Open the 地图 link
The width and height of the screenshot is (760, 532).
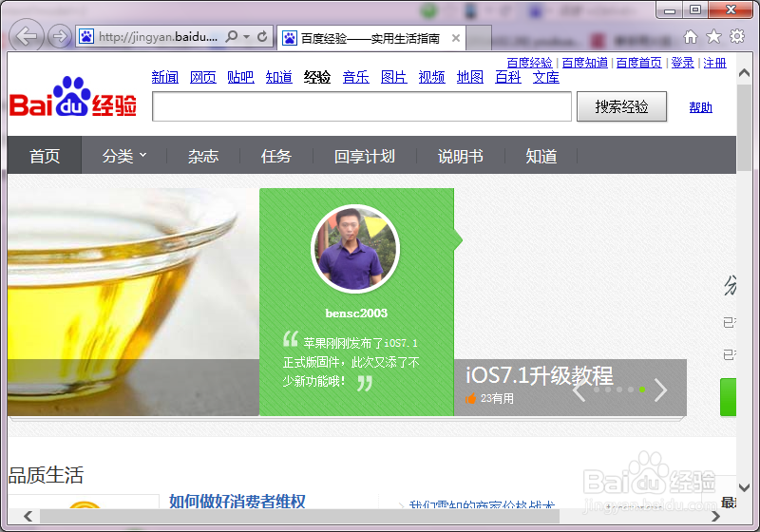tap(469, 77)
